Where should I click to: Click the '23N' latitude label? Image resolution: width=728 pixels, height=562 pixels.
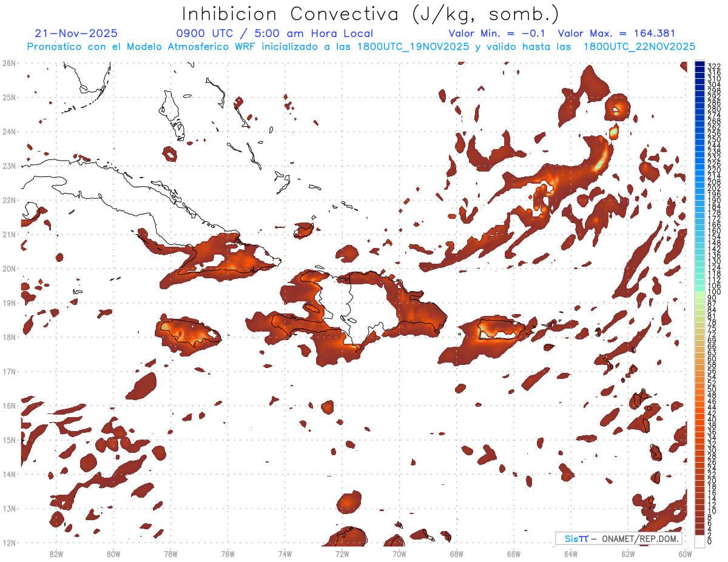click(9, 166)
